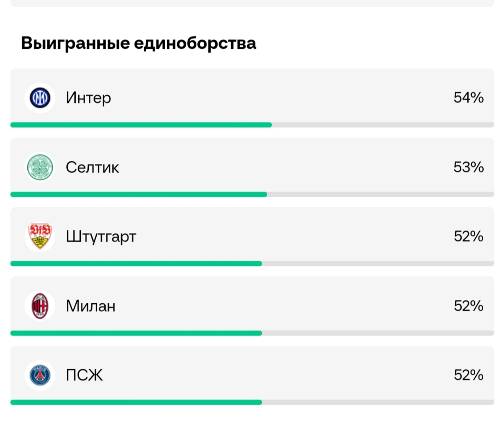Tap the VfB Stuttgart crest icon
504x426 pixels.
pyautogui.click(x=40, y=236)
